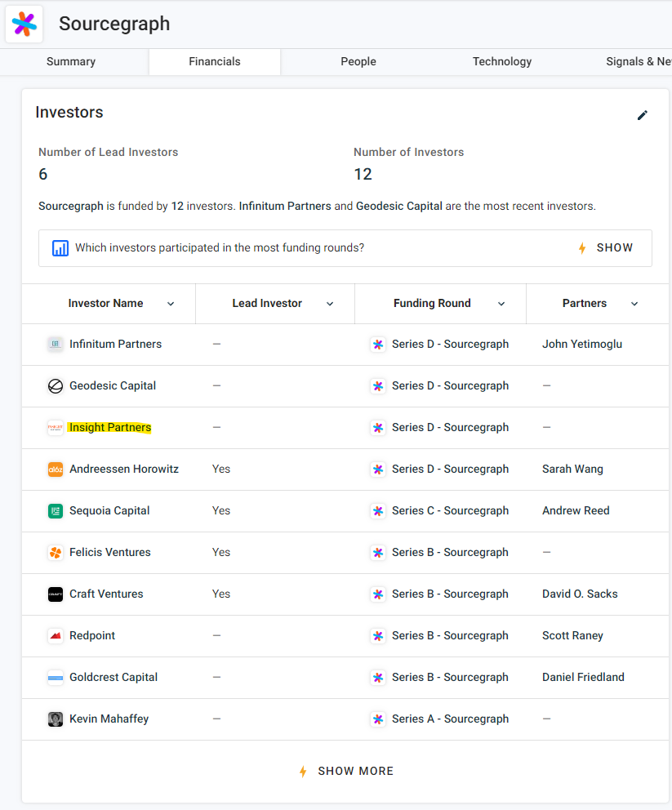Screen dimensions: 672x810
Task: Click Geodesic Capital link in summary sentence
Action: pyautogui.click(x=399, y=206)
